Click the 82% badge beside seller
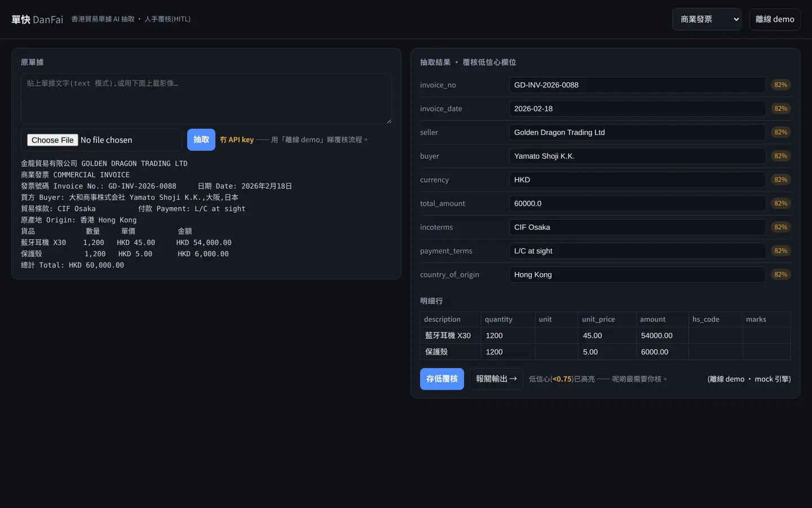 (x=781, y=132)
